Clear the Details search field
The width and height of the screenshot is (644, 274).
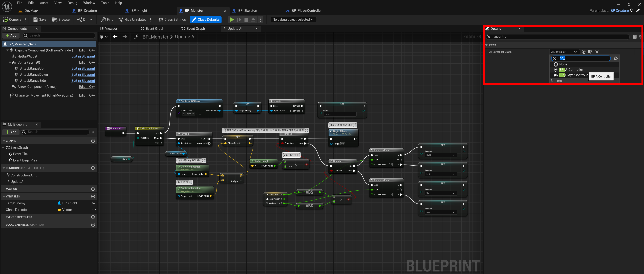489,36
